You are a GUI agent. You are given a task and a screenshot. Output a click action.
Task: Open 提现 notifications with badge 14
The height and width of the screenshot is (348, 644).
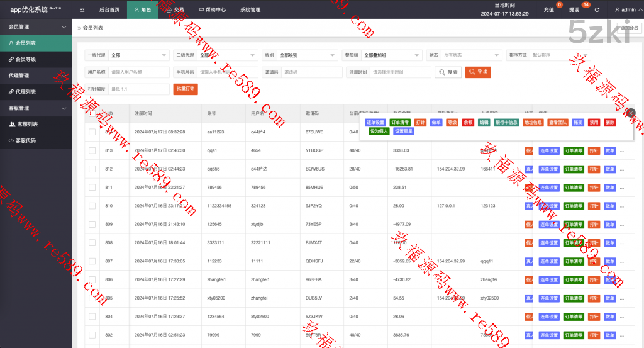click(575, 10)
